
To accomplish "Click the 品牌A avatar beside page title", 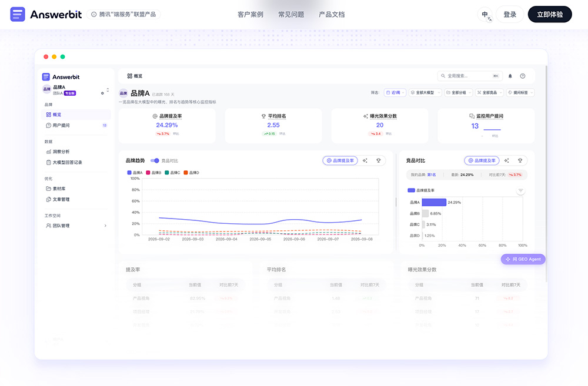I will (123, 93).
